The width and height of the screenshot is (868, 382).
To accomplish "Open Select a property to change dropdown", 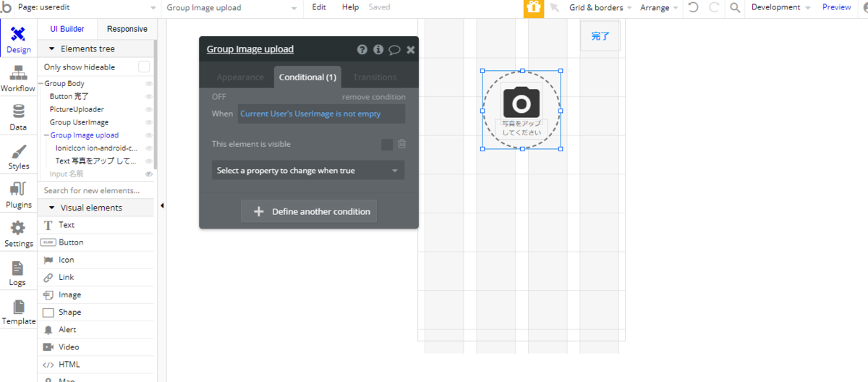I will pos(308,171).
